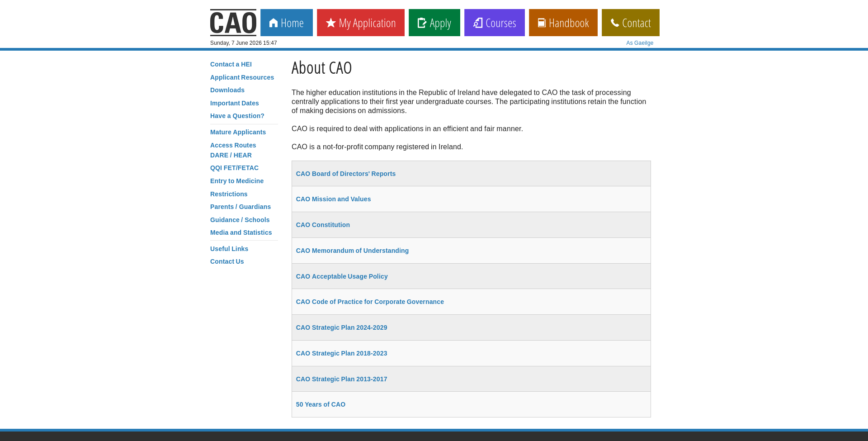Expand CAO Strategic Plan 2013-2017
Screen dimensions: 868x441
click(471, 379)
